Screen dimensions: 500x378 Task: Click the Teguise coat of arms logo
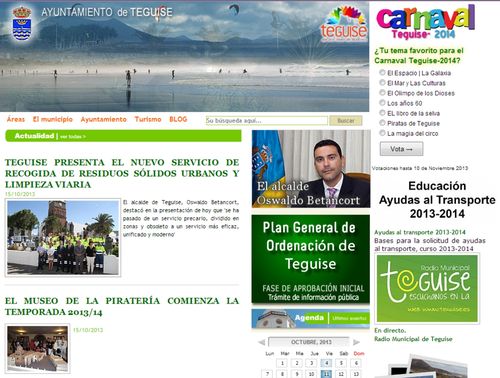[x=22, y=23]
